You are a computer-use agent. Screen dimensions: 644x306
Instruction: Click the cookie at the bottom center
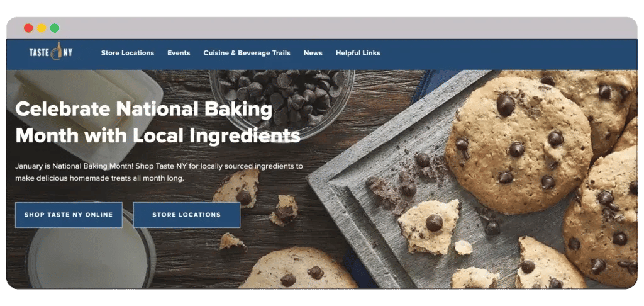pos(298,269)
